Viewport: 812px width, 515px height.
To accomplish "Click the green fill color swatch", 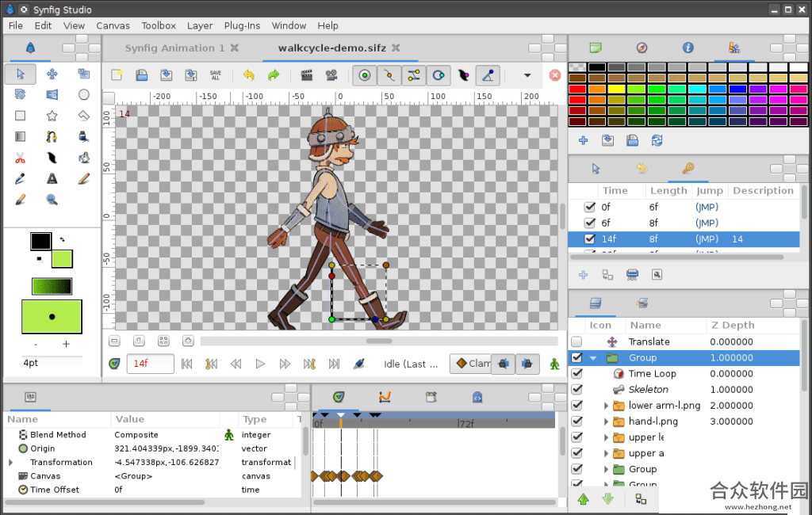I will [62, 259].
